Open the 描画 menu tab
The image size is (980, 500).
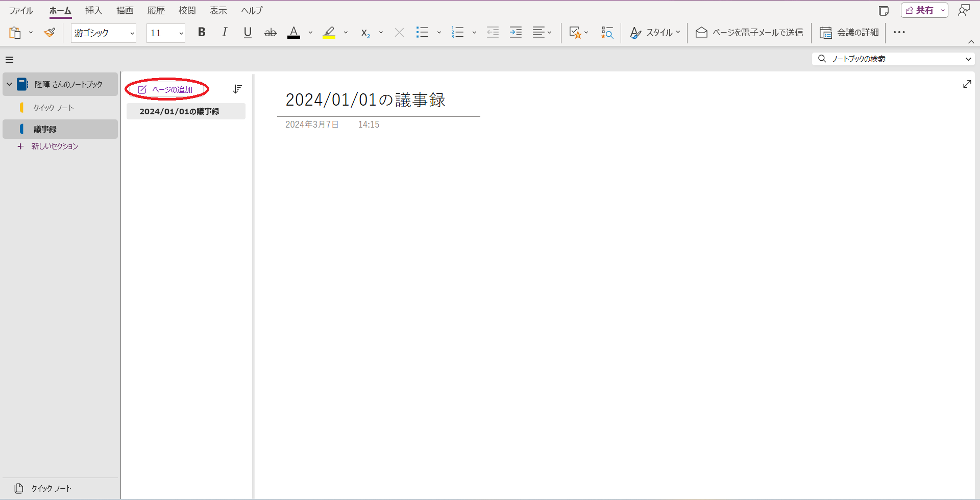pos(125,10)
